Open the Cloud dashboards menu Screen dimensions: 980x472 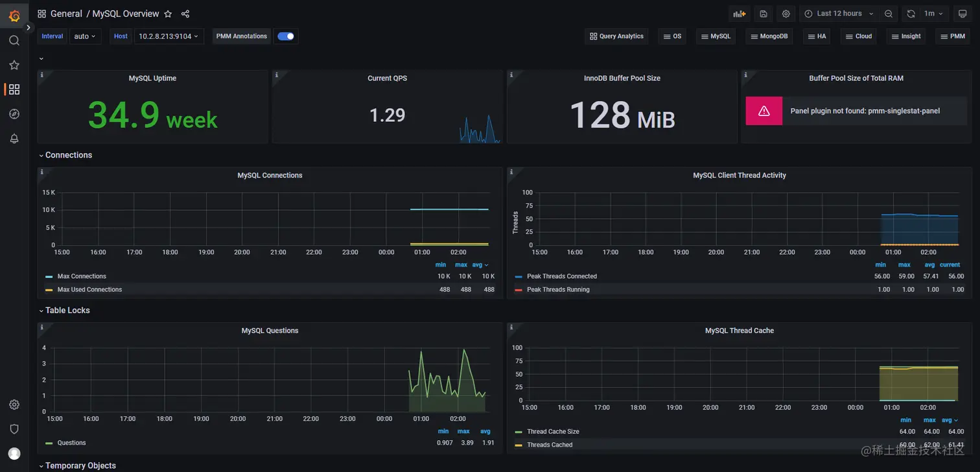point(859,36)
